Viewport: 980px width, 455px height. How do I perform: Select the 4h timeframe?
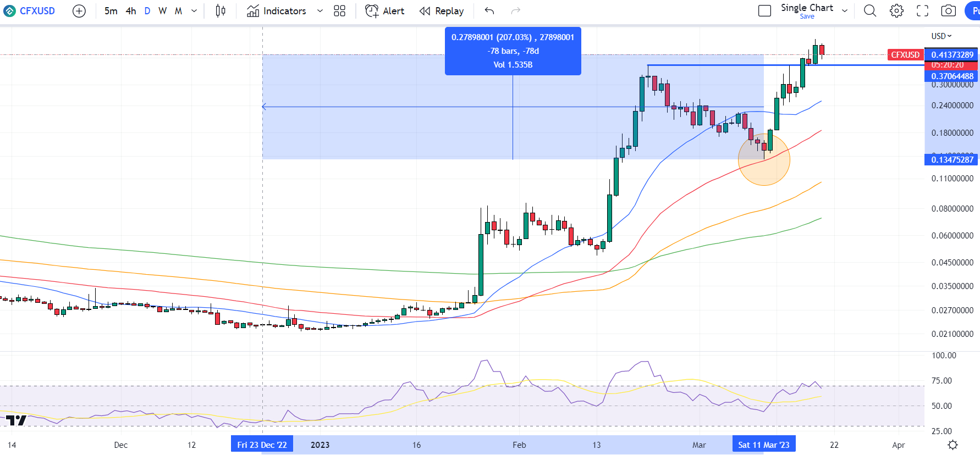[x=131, y=11]
